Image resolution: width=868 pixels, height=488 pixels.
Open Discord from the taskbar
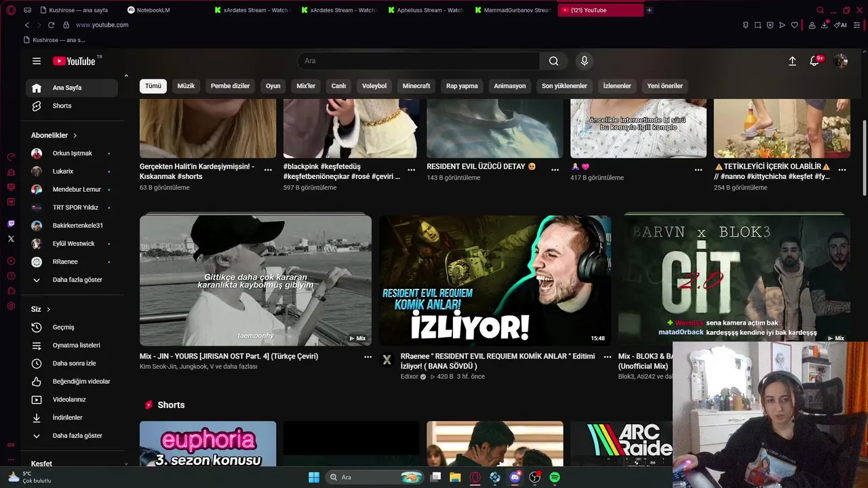tap(515, 477)
